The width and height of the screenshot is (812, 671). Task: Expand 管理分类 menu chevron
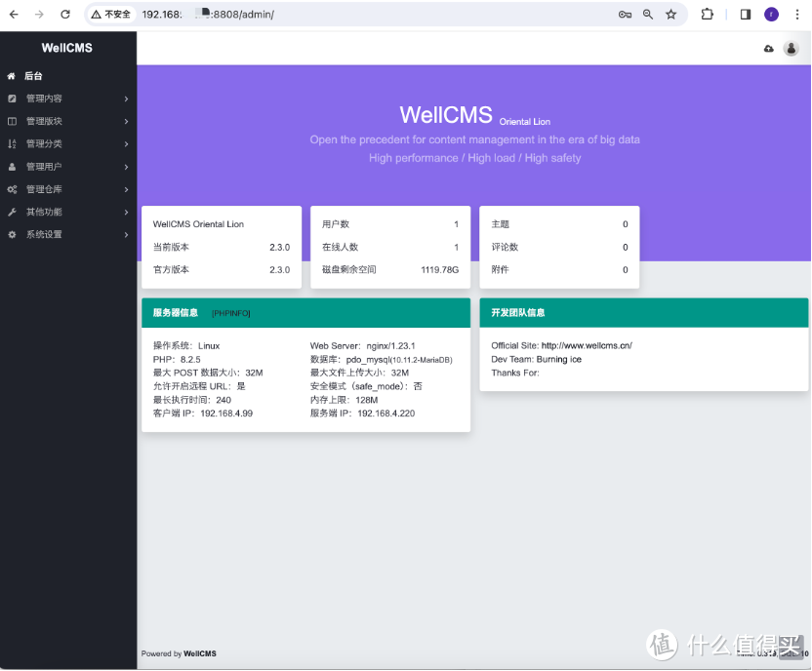tap(126, 143)
